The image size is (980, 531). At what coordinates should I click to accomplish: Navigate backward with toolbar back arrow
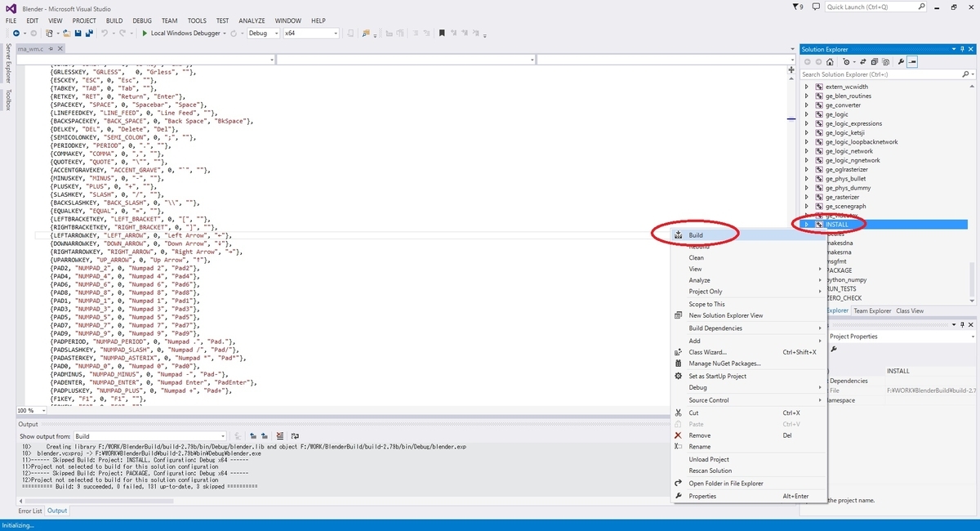16,33
